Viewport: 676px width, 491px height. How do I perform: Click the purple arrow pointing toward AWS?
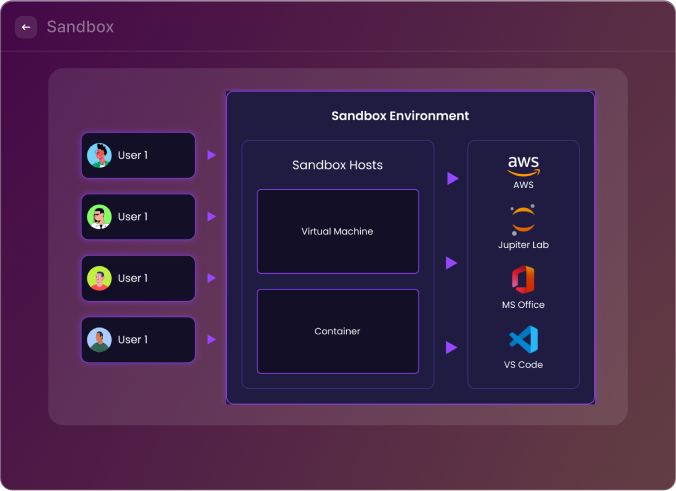pyautogui.click(x=452, y=178)
